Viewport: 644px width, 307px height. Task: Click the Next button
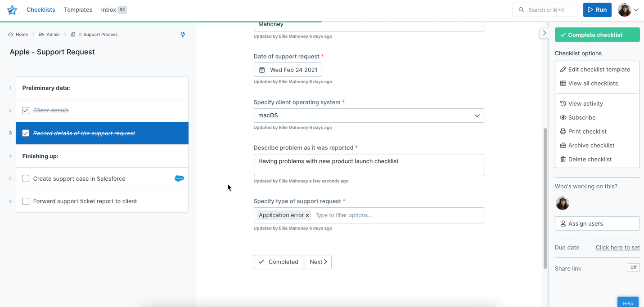point(318,262)
